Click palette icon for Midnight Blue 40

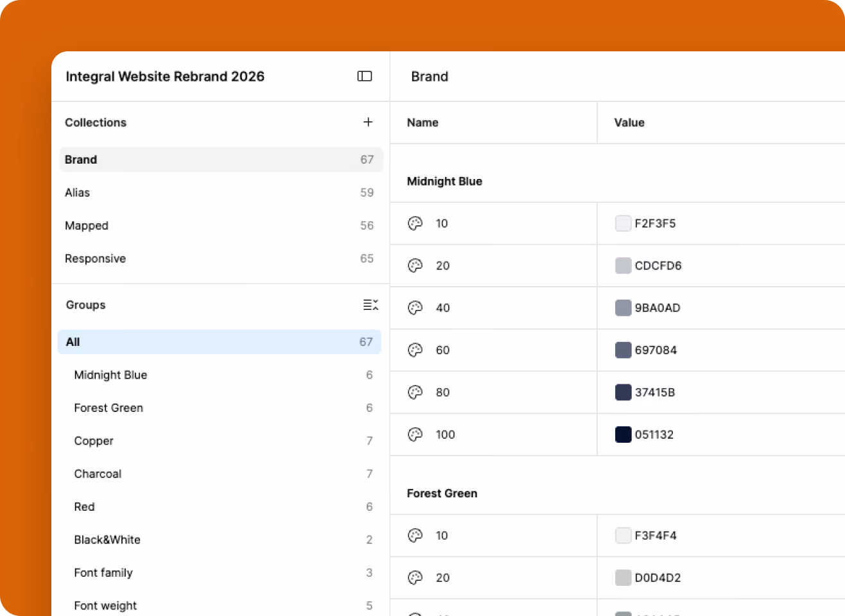click(x=415, y=308)
